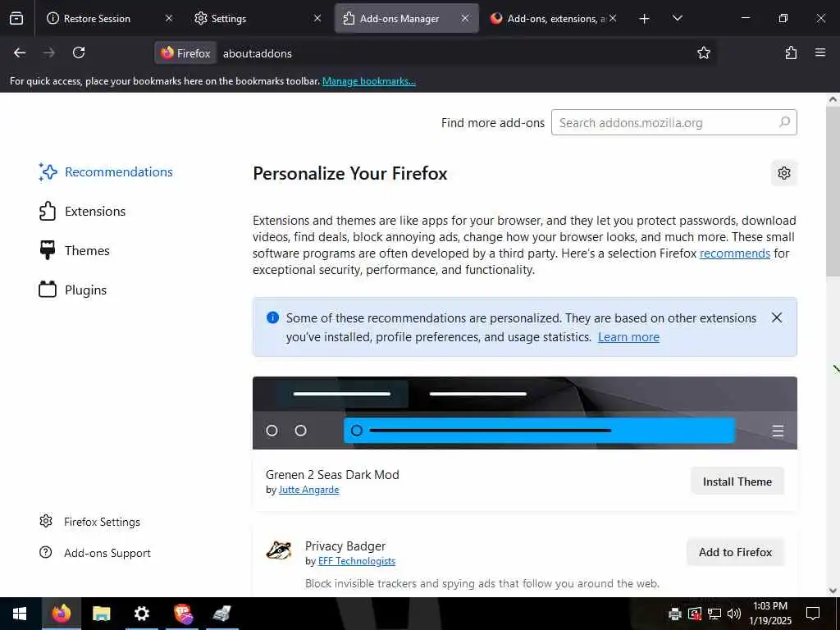
Task: Open File Explorer from the taskbar
Action: coord(101,614)
